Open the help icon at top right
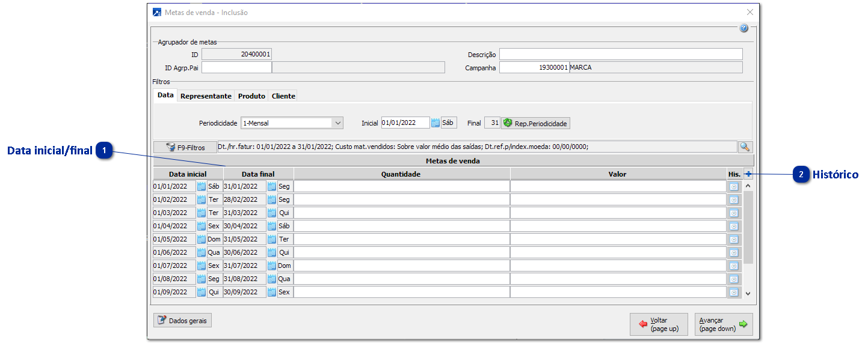 click(x=743, y=28)
